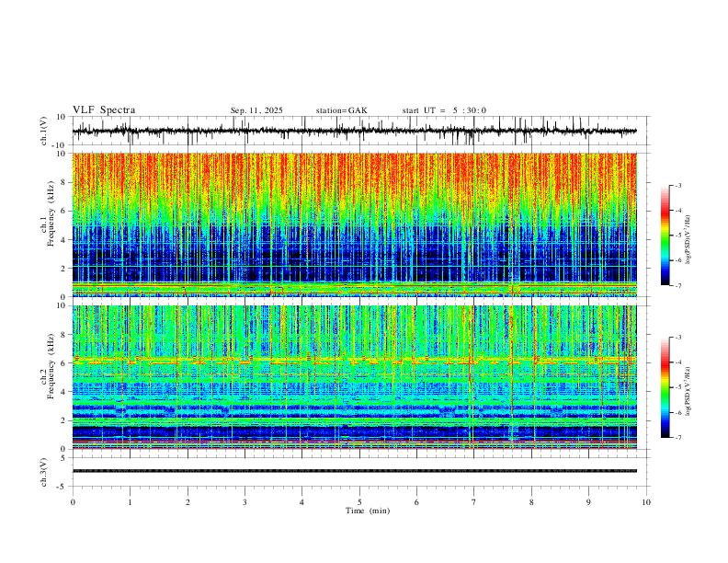Viewport: 728px width, 563px height.
Task: Click the ch.2 PSD color scale bar
Action: tap(665, 387)
